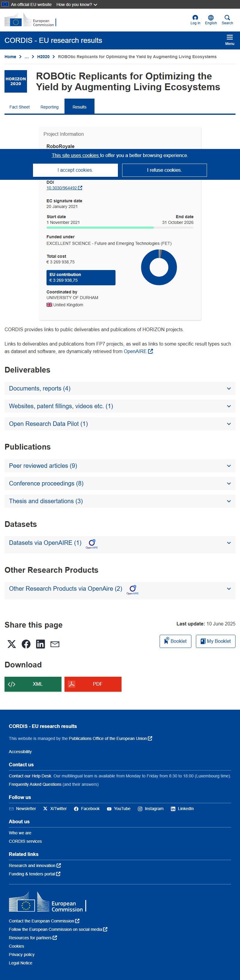Click the EU contribution blue box
The image size is (240, 980).
(81, 278)
